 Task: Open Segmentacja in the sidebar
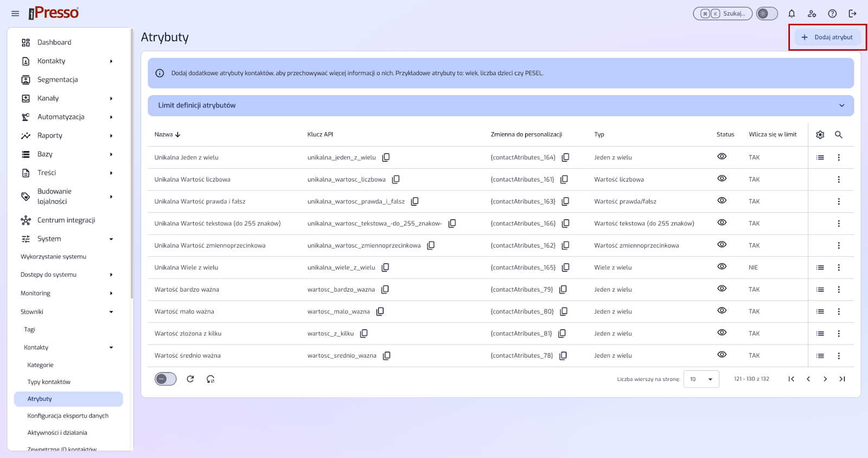[x=58, y=80]
